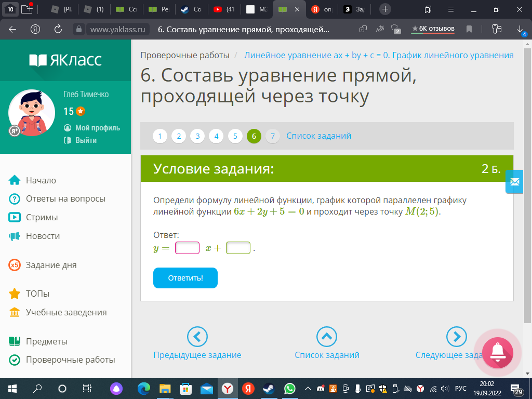Click the Ответить! submit button

pyautogui.click(x=185, y=278)
